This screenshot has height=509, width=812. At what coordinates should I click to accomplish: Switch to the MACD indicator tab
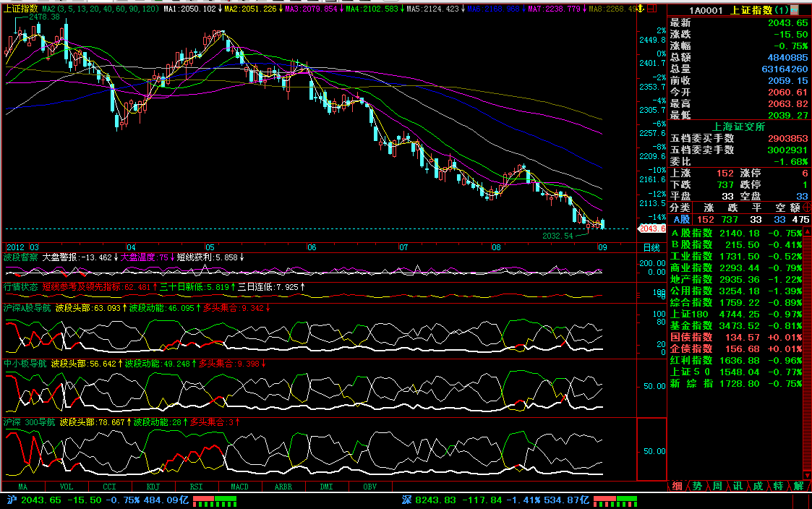coord(240,487)
